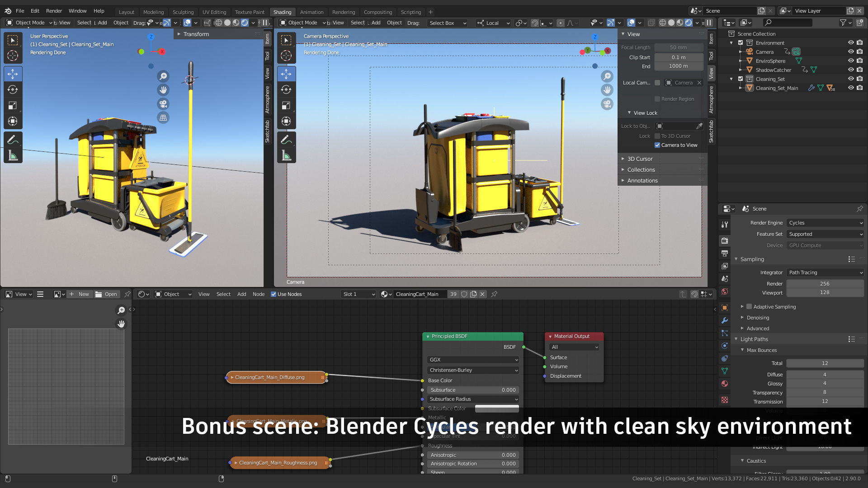Click New image button in image editor
Viewport: 868px width, 488px height.
coord(79,294)
